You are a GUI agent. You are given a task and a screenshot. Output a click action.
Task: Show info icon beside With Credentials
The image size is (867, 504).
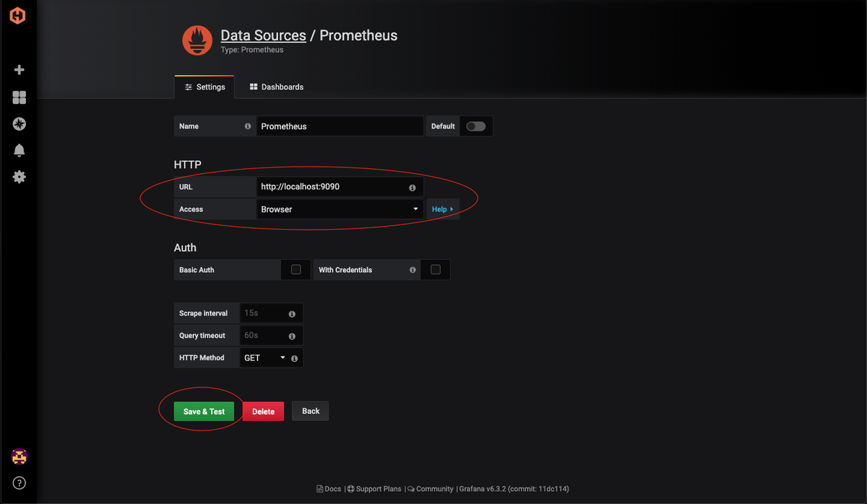tap(413, 270)
